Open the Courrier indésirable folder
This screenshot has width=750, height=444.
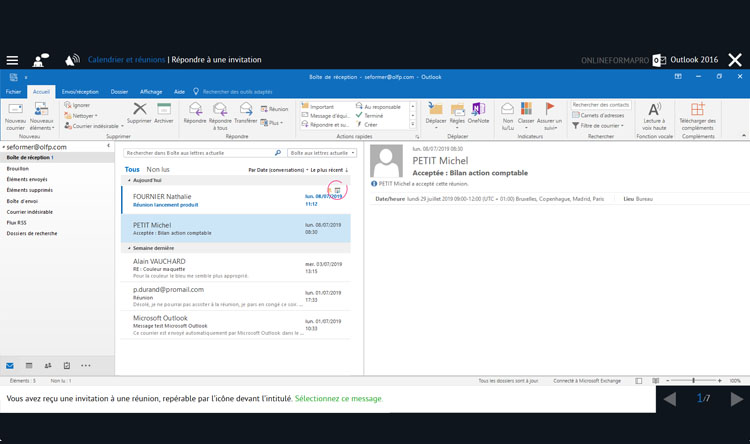pyautogui.click(x=30, y=212)
